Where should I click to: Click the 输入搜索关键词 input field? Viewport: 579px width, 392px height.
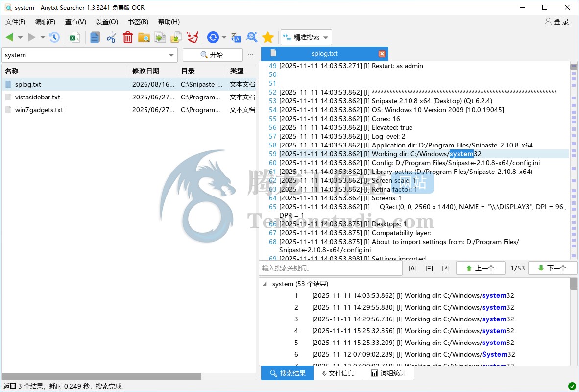331,268
